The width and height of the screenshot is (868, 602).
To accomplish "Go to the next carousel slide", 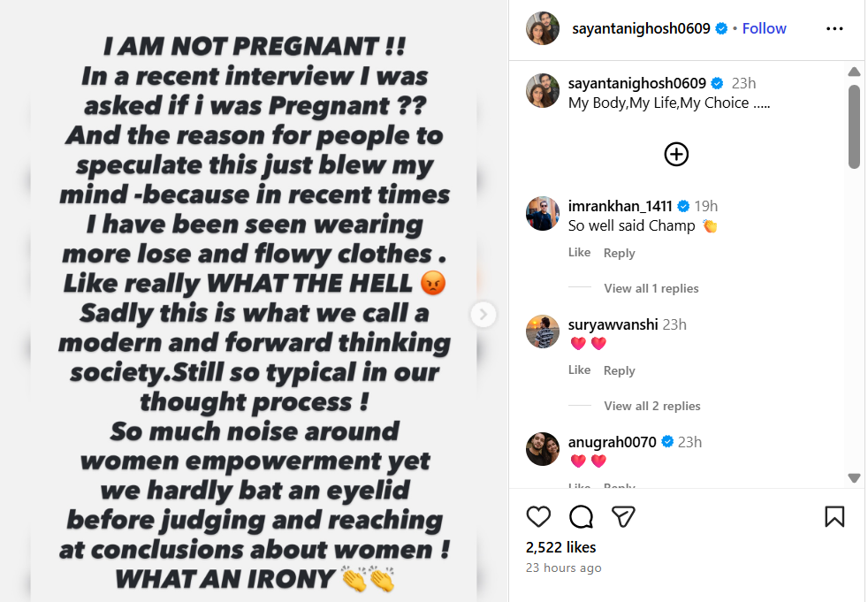I will pyautogui.click(x=483, y=315).
